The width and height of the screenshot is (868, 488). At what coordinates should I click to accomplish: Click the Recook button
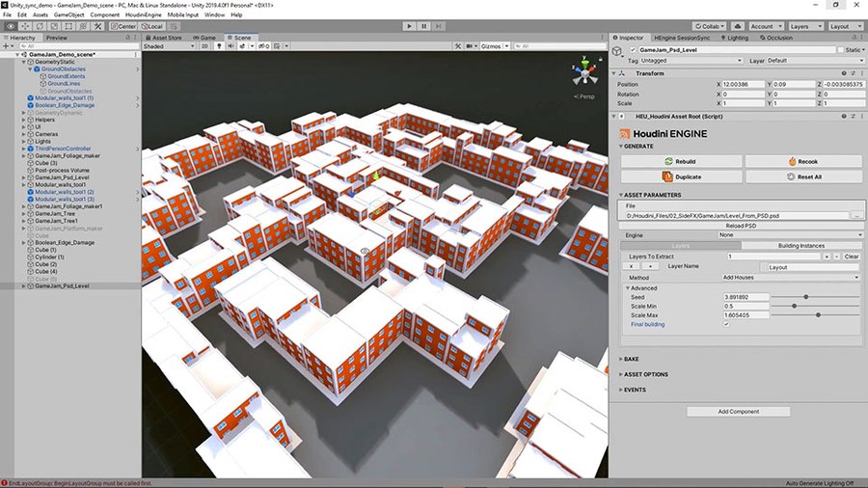click(803, 162)
